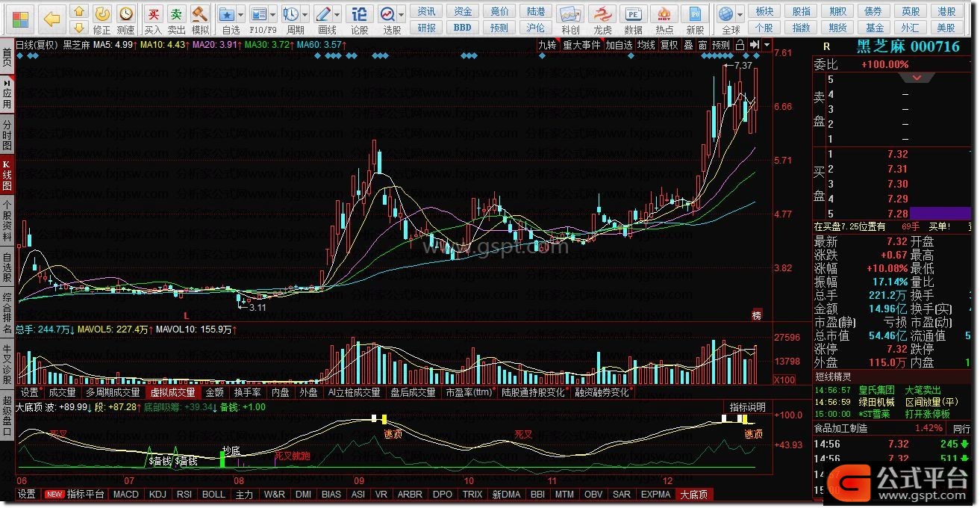Expand the F10/F9 dropdown arrow
The width and height of the screenshot is (980, 508).
[273, 14]
